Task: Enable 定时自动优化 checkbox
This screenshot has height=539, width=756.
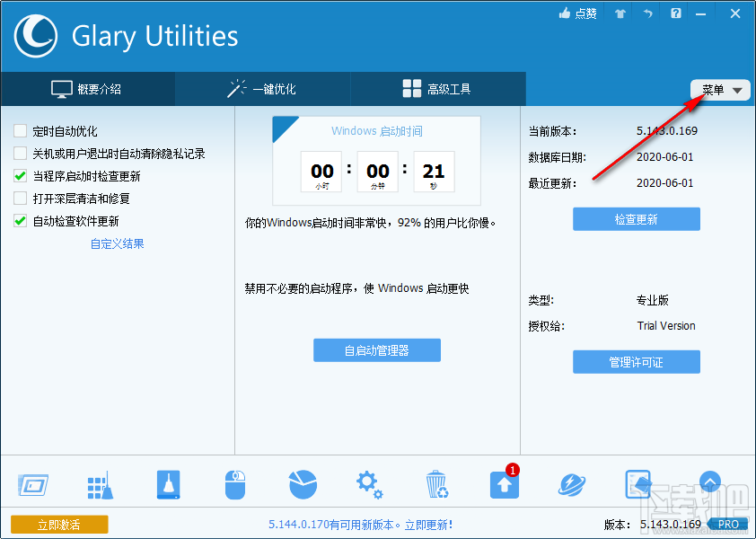Action: point(20,131)
